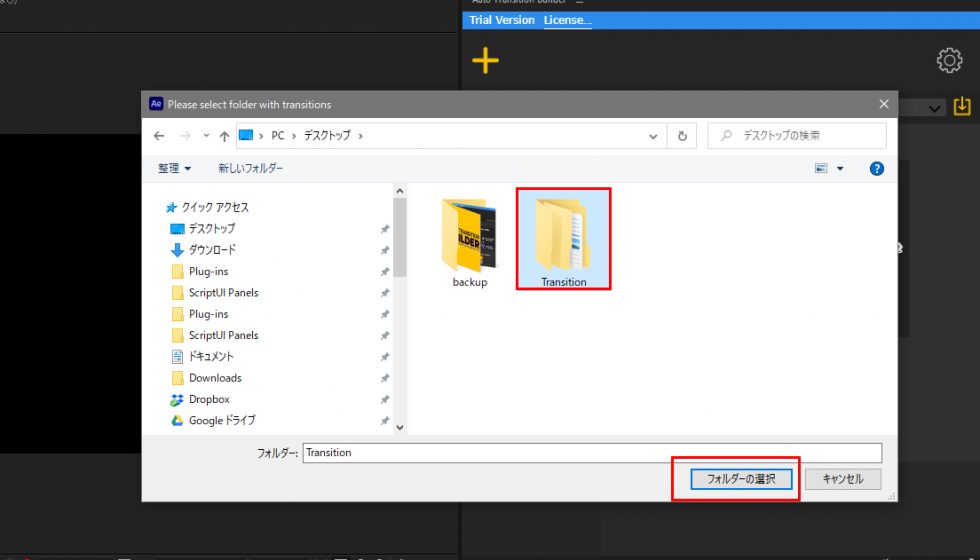This screenshot has height=560, width=980.
Task: Click navigation pane scrollbar up arrow
Action: tap(400, 191)
